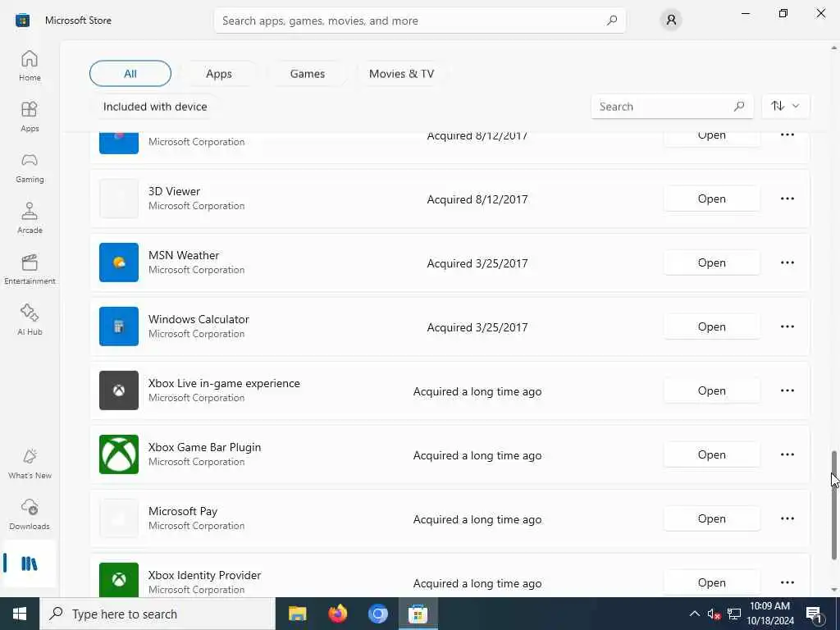Switch to the Apps filter tab
Image resolution: width=840 pixels, height=630 pixels.
[x=218, y=73]
